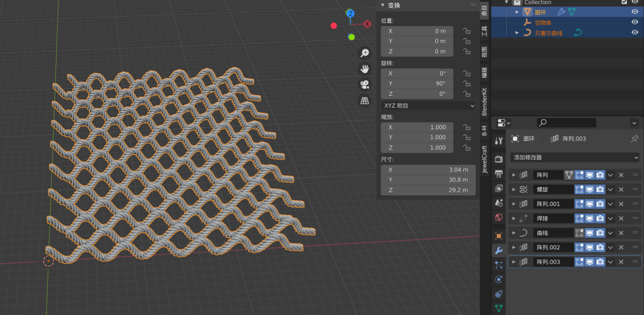The height and width of the screenshot is (315, 644).
Task: Toggle visibility eye for 空物体
Action: (634, 22)
